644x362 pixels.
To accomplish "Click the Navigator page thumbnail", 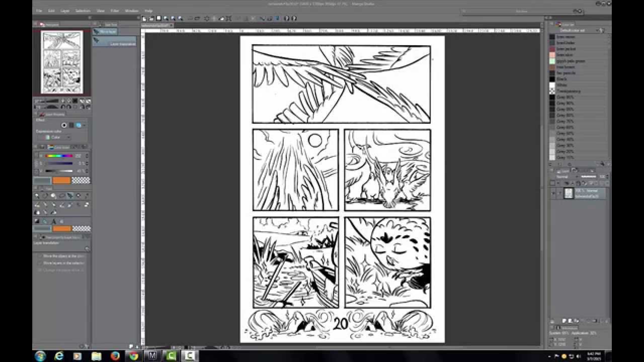I will click(62, 62).
